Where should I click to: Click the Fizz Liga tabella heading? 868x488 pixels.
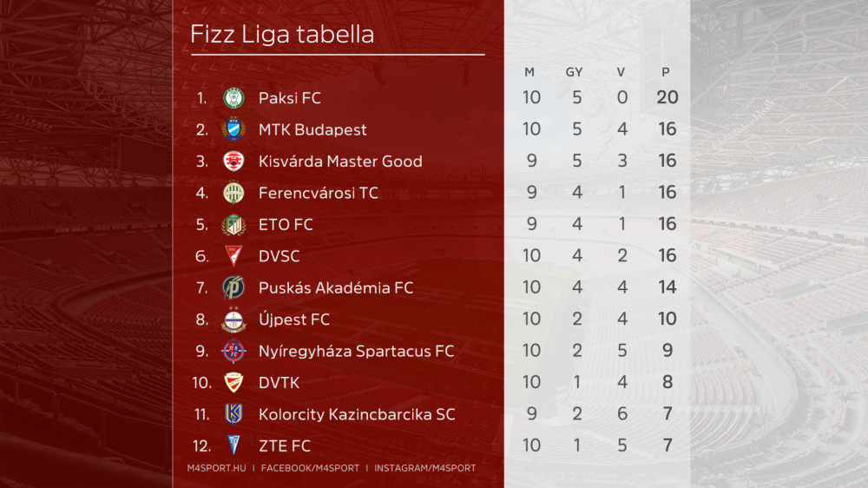tap(282, 35)
